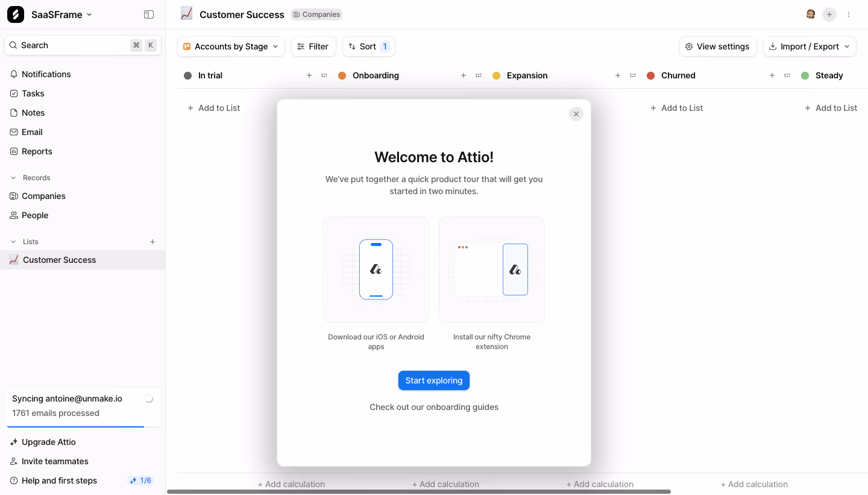Click the plus icon in Churned column
The image size is (868, 495).
click(x=772, y=75)
